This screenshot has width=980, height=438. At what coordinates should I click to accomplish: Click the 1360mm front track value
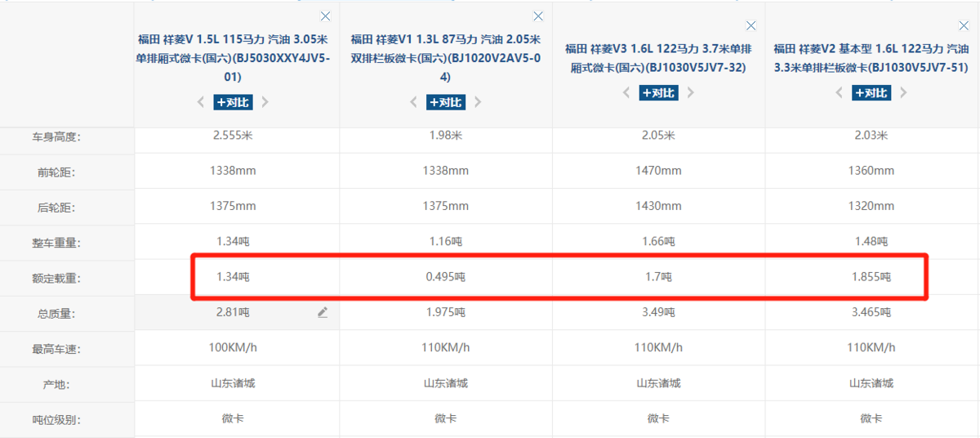[x=872, y=171]
